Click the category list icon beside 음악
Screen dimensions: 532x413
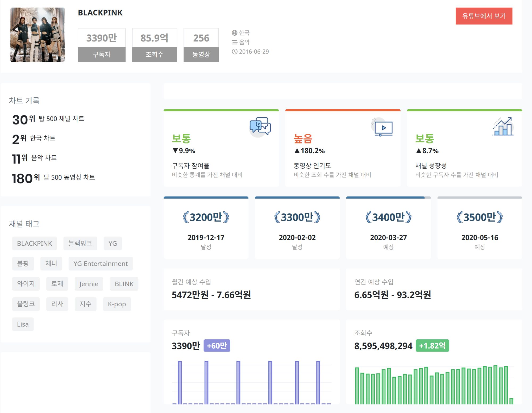pyautogui.click(x=234, y=42)
